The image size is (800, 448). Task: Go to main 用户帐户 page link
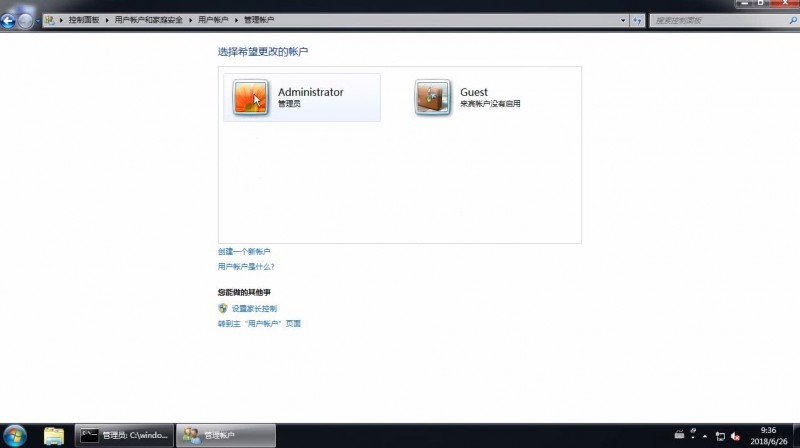point(259,323)
